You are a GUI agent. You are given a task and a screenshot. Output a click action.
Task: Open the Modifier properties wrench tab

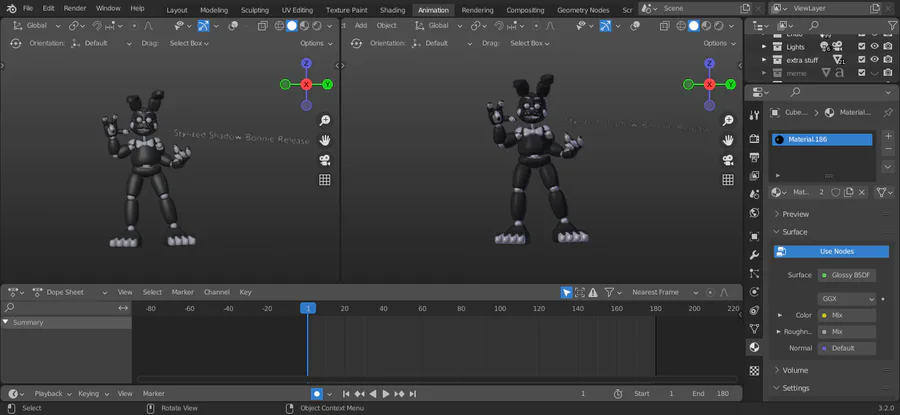(x=754, y=255)
